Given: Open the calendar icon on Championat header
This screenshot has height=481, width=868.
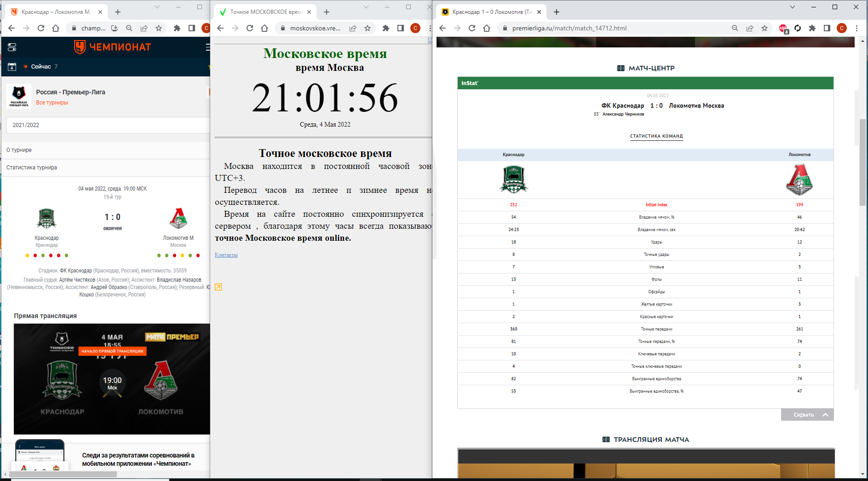Looking at the screenshot, I should [12, 67].
